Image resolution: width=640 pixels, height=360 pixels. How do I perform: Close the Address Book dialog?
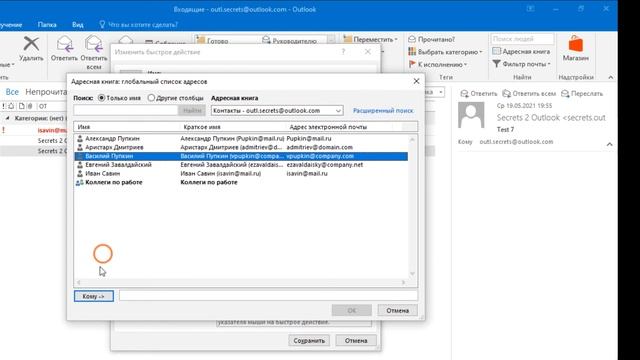[416, 81]
